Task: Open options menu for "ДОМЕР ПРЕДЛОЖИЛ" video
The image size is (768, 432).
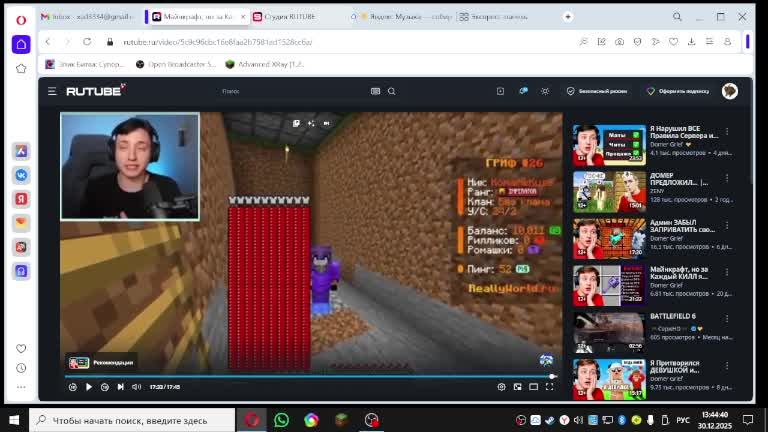Action: [x=727, y=178]
